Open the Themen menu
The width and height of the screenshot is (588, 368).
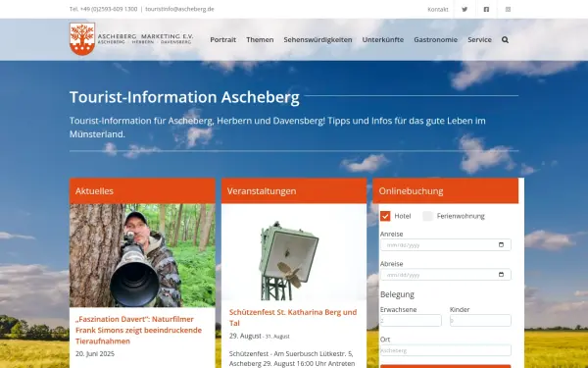(260, 39)
